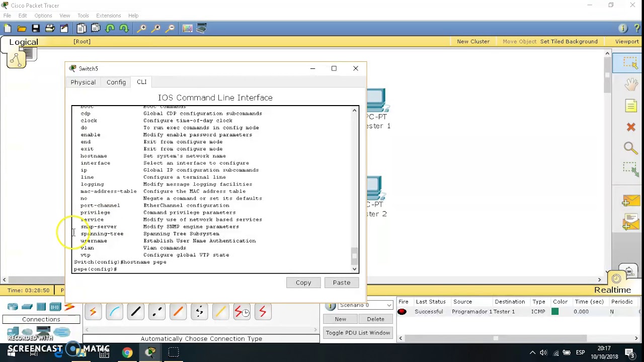Create a new file with the New icon
The height and width of the screenshot is (362, 644).
coord(8,29)
